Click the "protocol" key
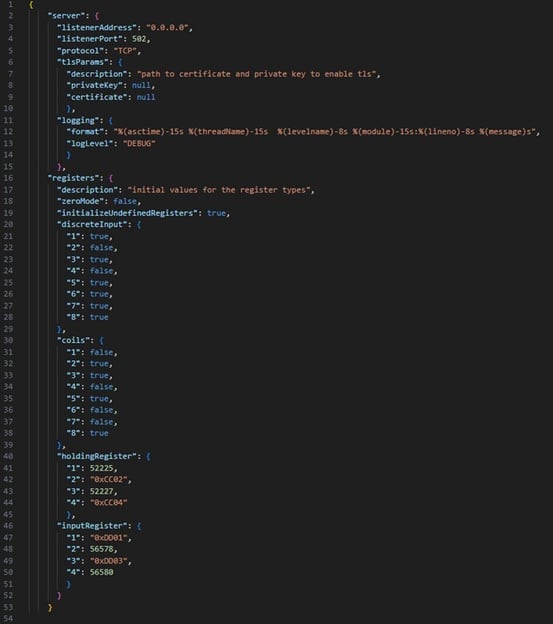This screenshot has height=624, width=553. tap(80, 51)
